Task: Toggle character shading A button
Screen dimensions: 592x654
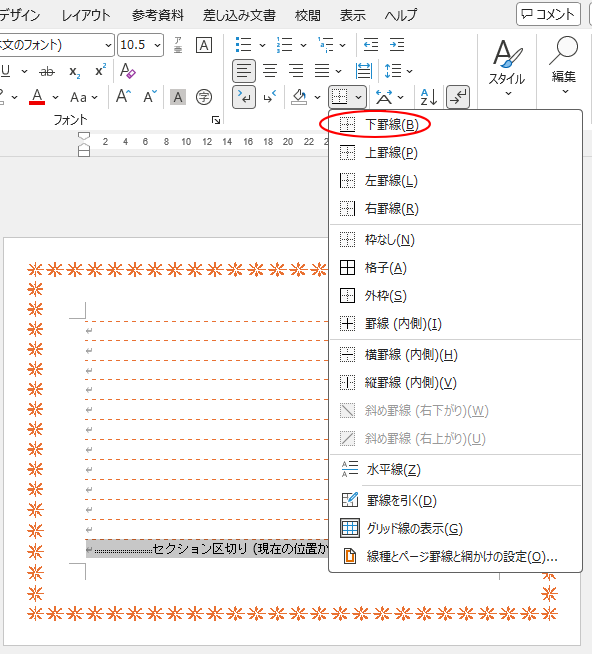Action: pyautogui.click(x=178, y=97)
